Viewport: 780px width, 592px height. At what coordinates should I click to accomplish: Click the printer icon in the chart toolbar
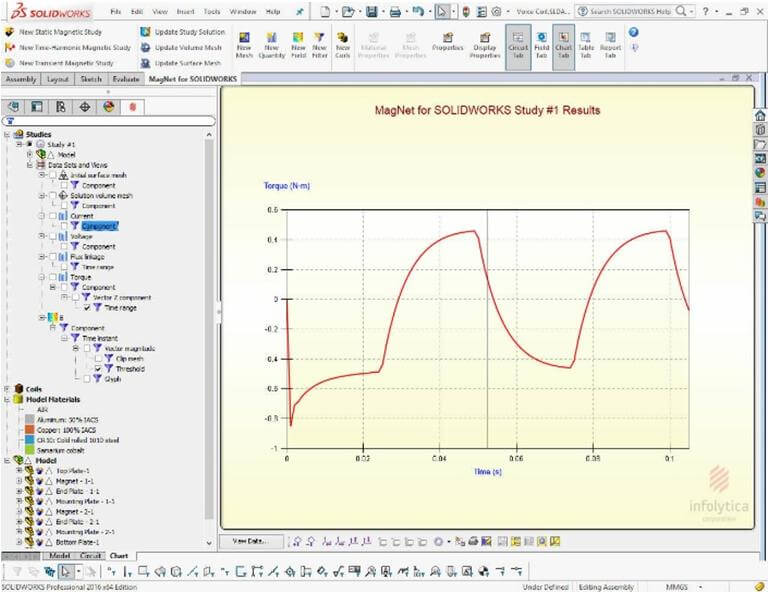tap(473, 541)
